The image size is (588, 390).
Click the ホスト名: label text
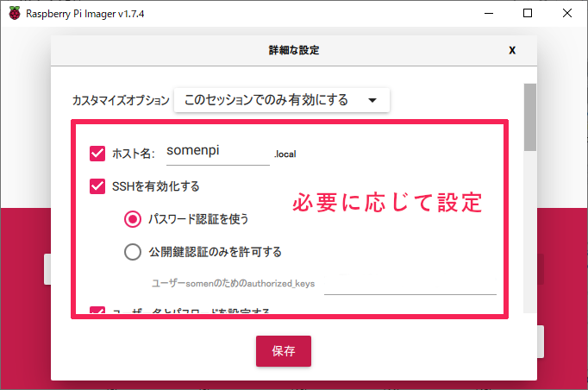pyautogui.click(x=134, y=154)
